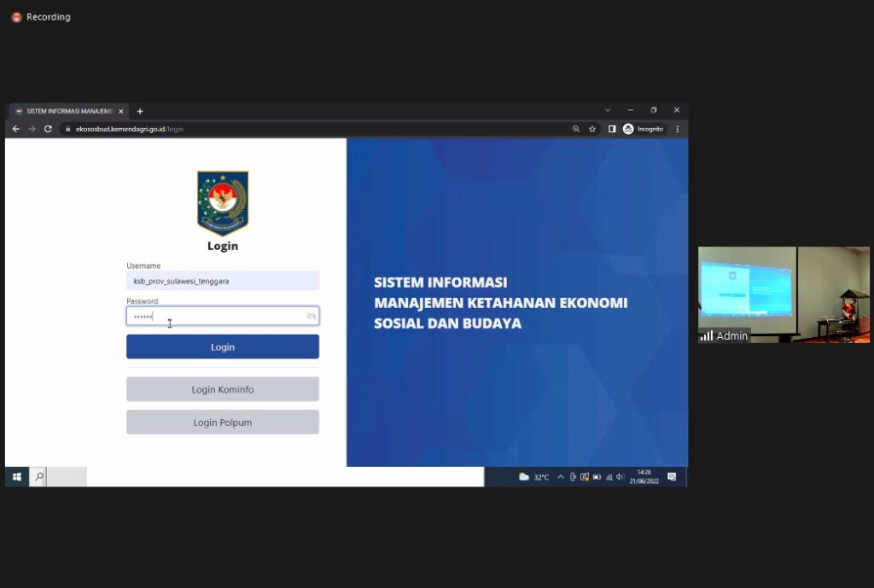
Task: Click the Windows Start button
Action: [16, 477]
